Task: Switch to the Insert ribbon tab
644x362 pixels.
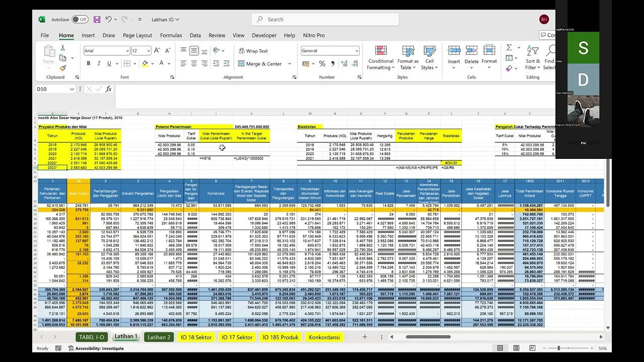Action: pyautogui.click(x=88, y=35)
